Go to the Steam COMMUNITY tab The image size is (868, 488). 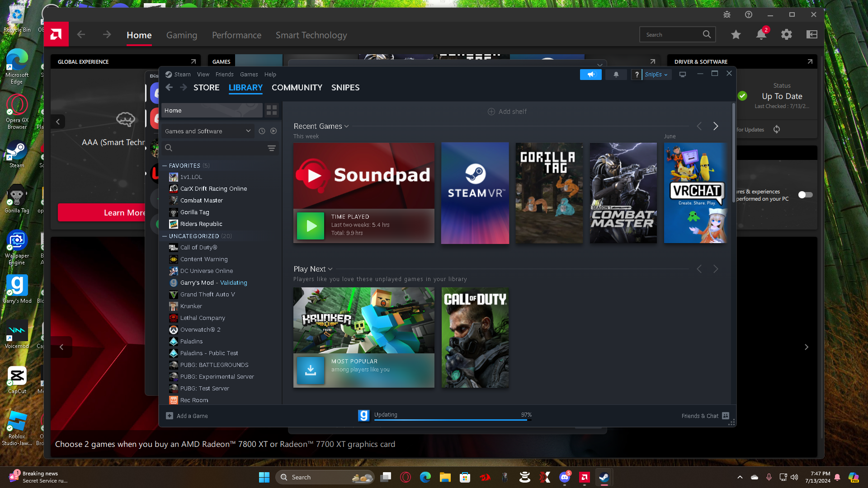point(297,88)
